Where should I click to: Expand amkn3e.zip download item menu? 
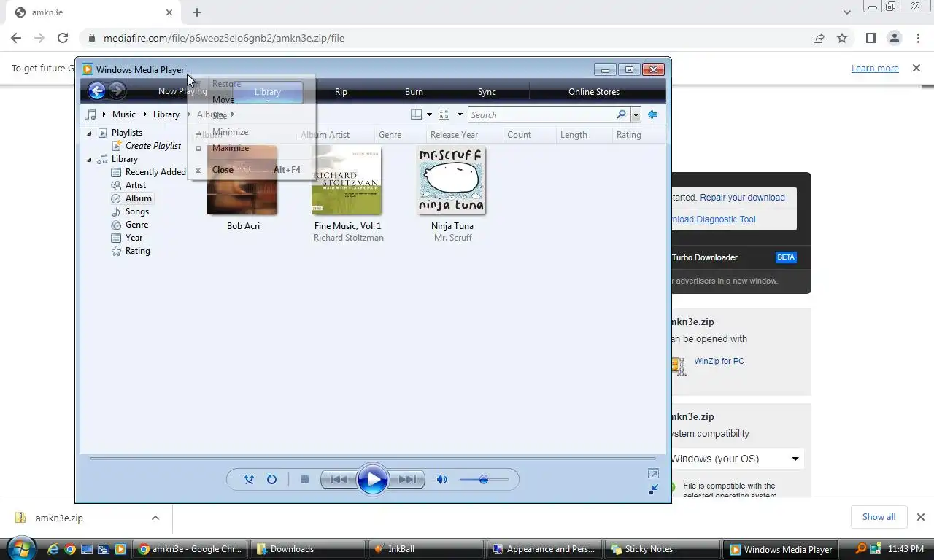pos(155,518)
